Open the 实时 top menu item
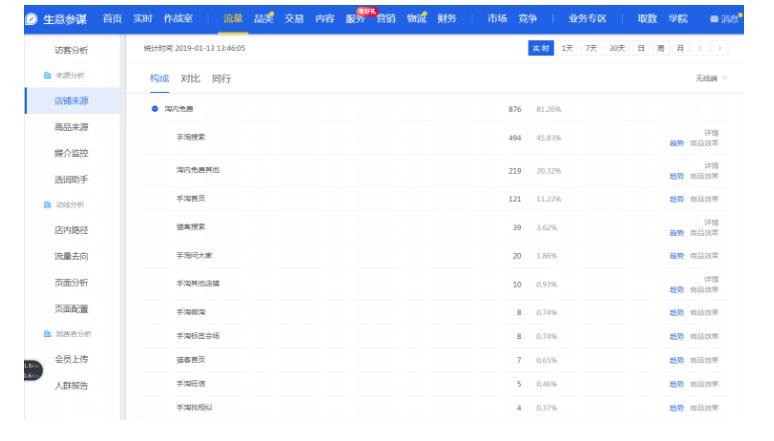The image size is (774, 441). [142, 18]
